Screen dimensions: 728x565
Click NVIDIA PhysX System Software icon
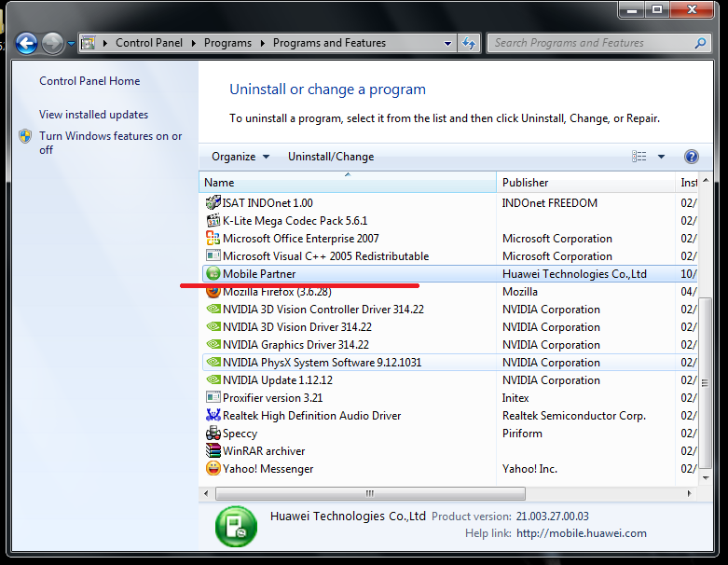click(x=213, y=362)
